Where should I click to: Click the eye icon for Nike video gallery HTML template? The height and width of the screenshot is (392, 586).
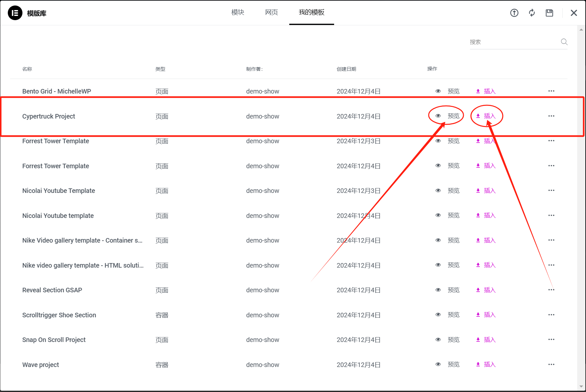[x=438, y=265]
